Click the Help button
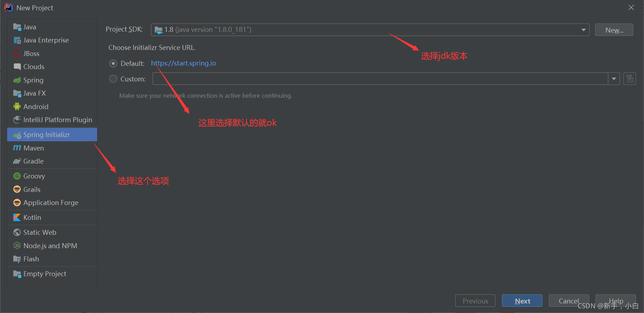The height and width of the screenshot is (313, 644). tap(616, 301)
